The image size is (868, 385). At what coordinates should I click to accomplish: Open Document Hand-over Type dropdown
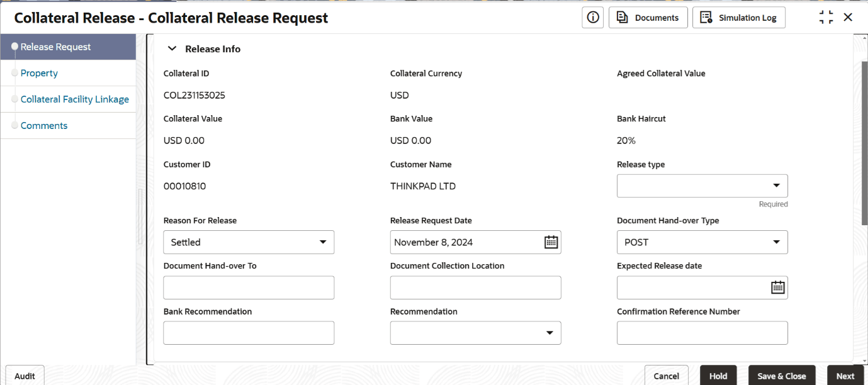pyautogui.click(x=702, y=242)
